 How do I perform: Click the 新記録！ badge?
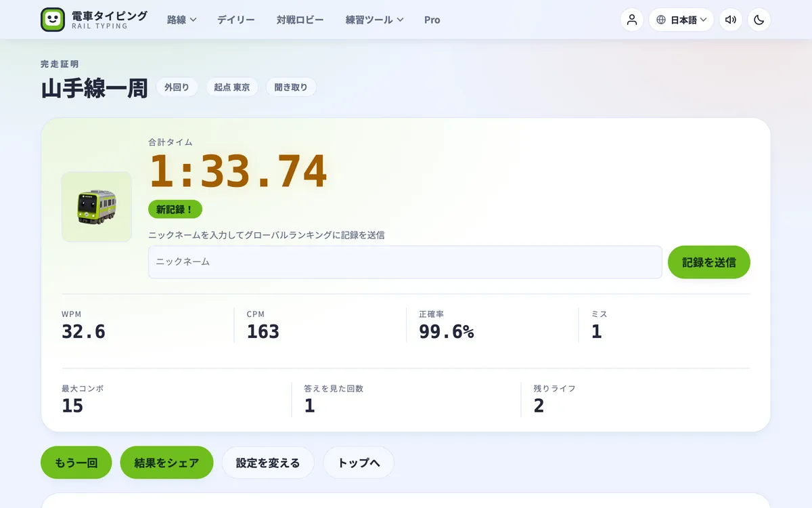[175, 209]
